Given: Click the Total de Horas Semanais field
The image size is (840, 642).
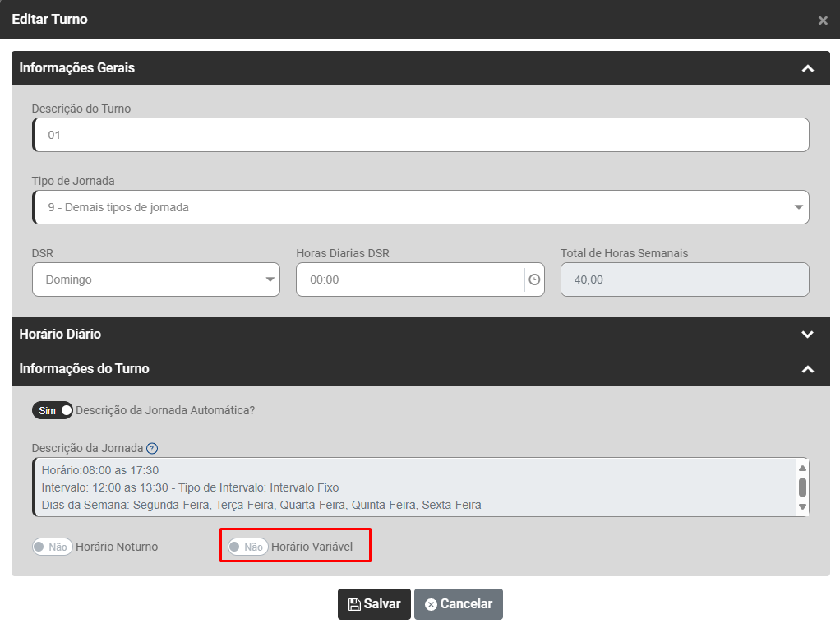Looking at the screenshot, I should 684,279.
